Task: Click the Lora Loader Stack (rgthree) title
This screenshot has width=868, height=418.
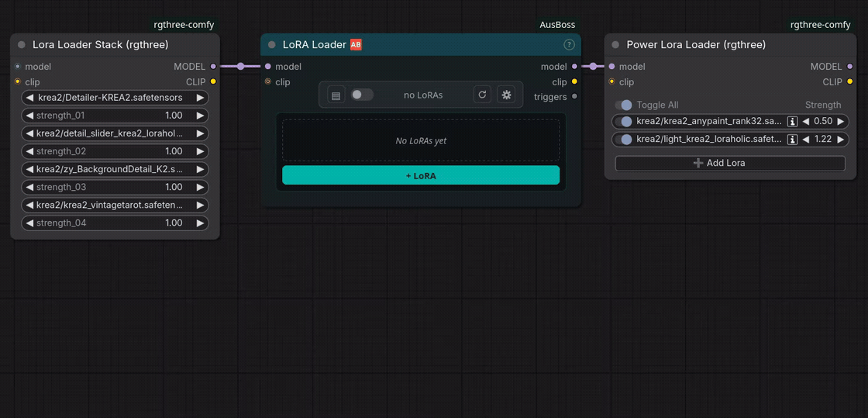Action: (x=101, y=45)
